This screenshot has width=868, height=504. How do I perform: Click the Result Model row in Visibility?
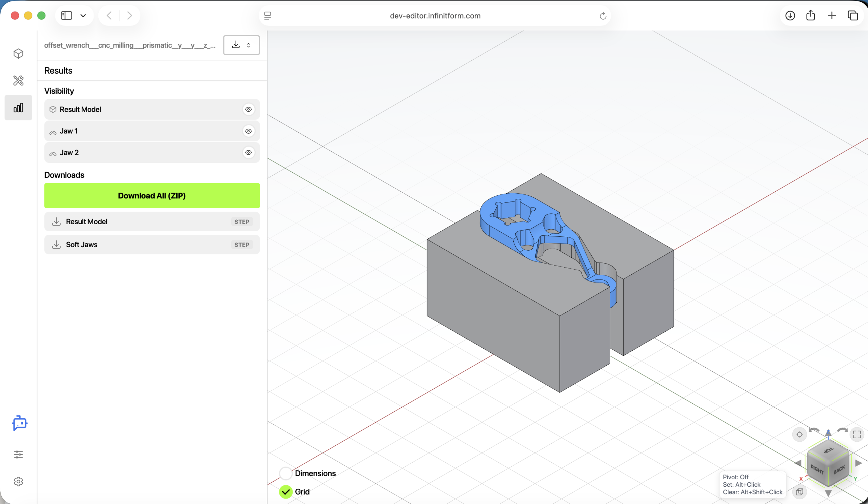152,109
